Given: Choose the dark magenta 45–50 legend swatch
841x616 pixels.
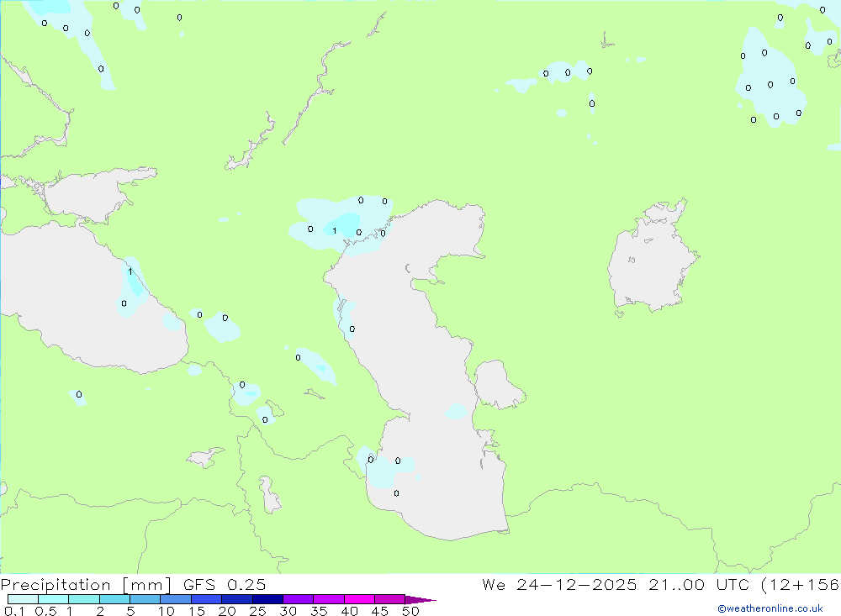Looking at the screenshot, I should [390, 599].
